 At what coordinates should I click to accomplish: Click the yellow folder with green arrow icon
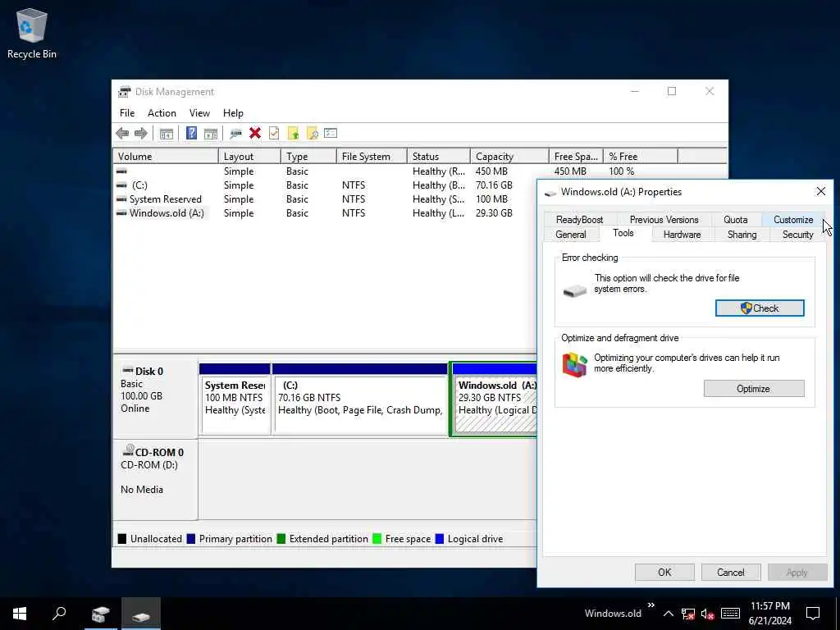tap(293, 134)
